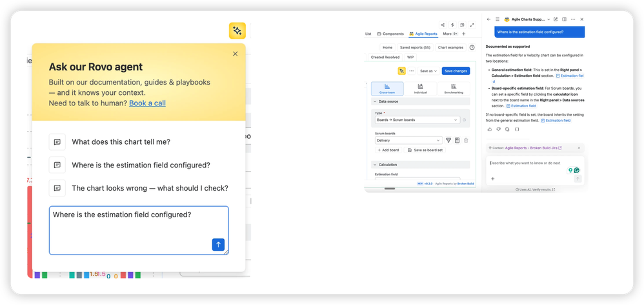
Task: Open the first Estimation field link after General estimation
Action: pyautogui.click(x=570, y=76)
